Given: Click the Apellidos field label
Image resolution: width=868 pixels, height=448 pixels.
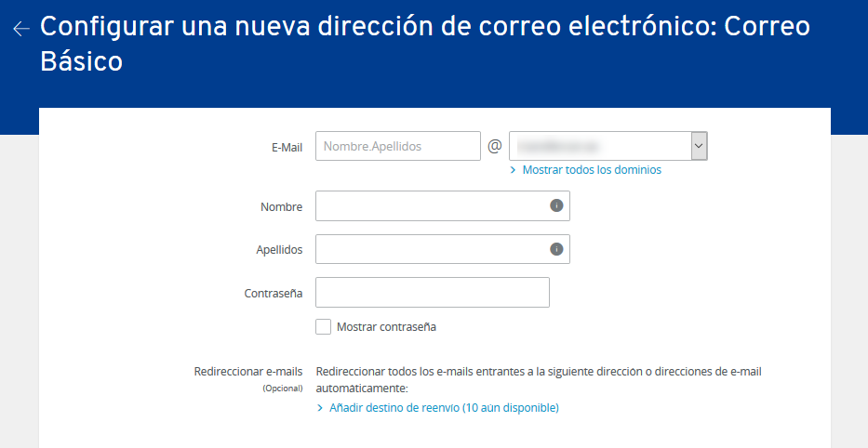Looking at the screenshot, I should pyautogui.click(x=279, y=250).
